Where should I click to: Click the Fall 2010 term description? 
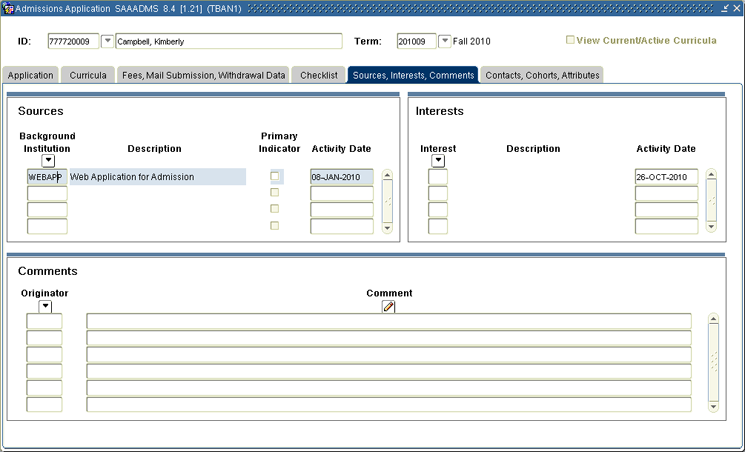coord(471,41)
